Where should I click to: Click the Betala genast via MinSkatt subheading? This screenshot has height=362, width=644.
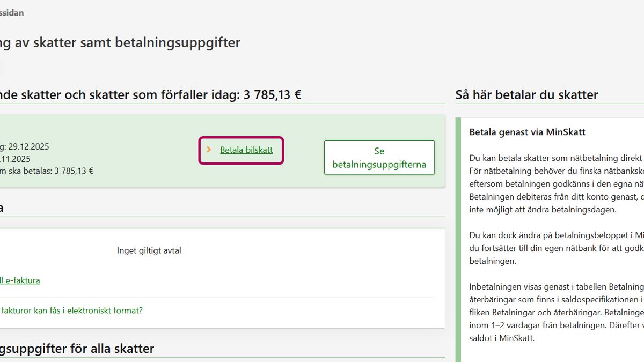pyautogui.click(x=527, y=132)
